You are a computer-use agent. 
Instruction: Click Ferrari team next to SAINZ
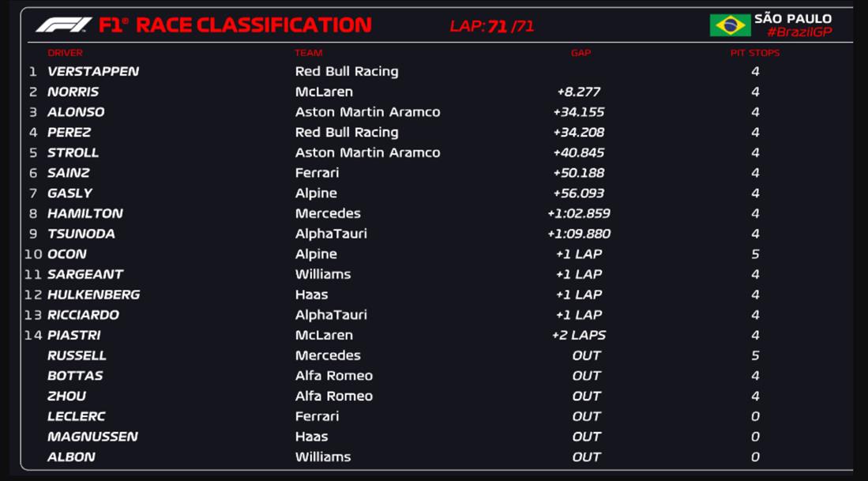317,173
